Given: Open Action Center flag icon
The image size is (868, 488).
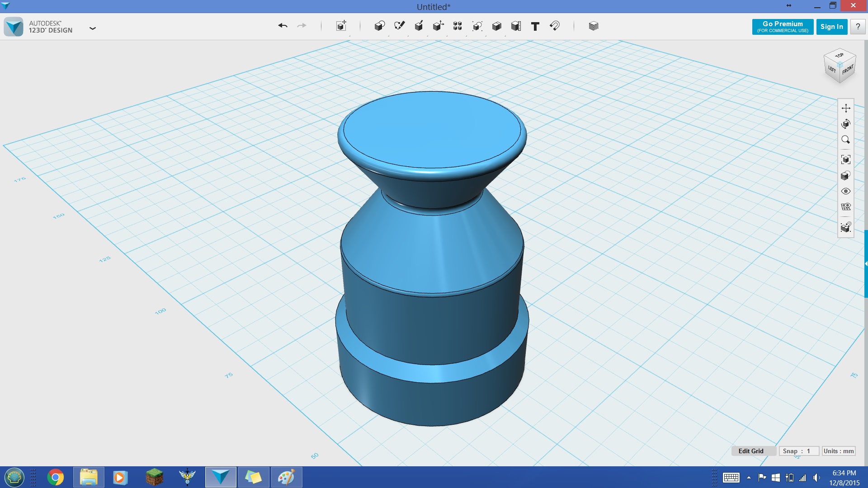Looking at the screenshot, I should pos(762,478).
